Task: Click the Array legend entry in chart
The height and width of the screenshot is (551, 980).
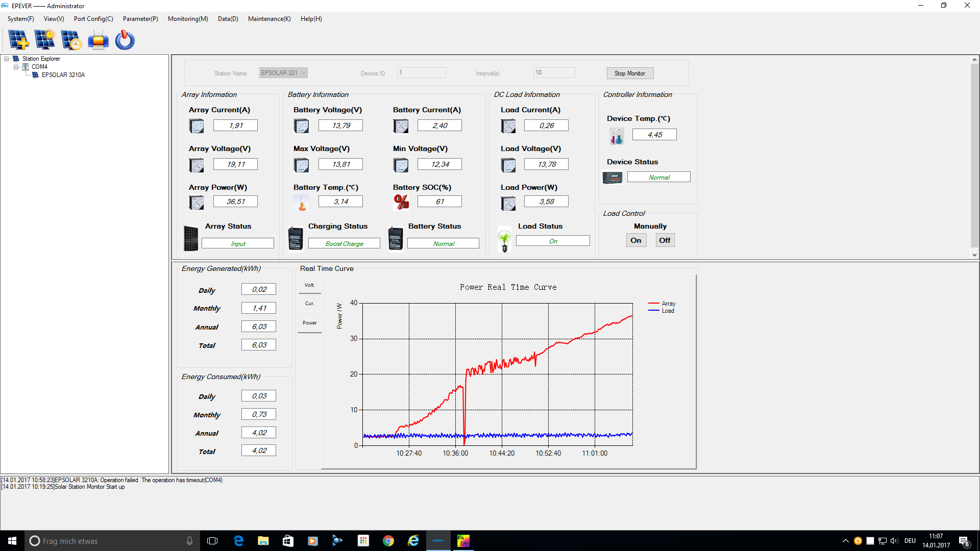Action: [x=662, y=304]
